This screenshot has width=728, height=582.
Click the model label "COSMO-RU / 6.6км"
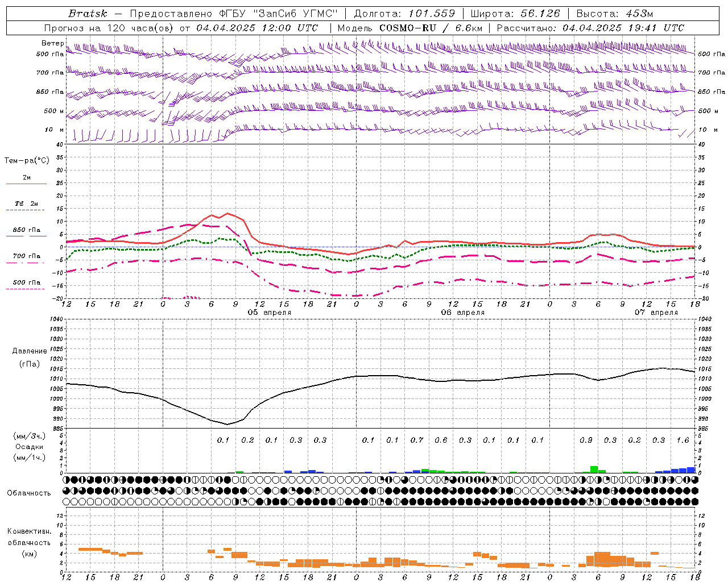pos(431,28)
